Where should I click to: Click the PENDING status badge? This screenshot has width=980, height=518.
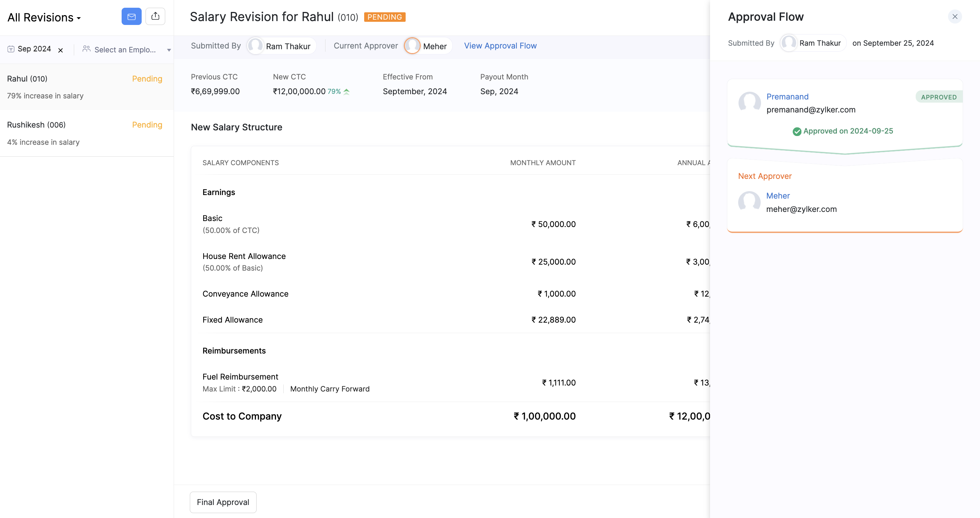coord(384,17)
